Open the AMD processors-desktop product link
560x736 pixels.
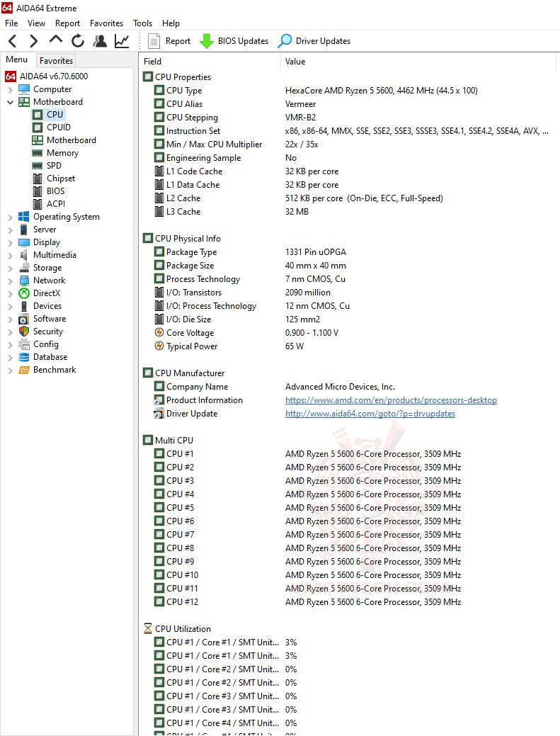click(391, 400)
